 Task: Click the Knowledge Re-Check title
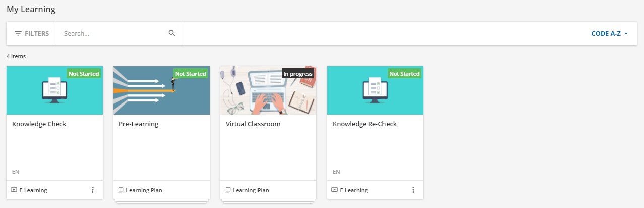[365, 124]
